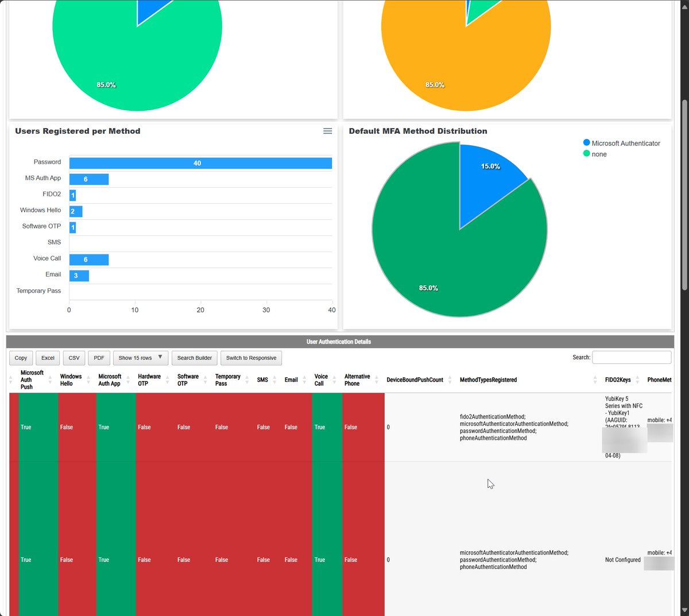This screenshot has height=616, width=689.
Task: Open the Search Builder
Action: point(194,358)
